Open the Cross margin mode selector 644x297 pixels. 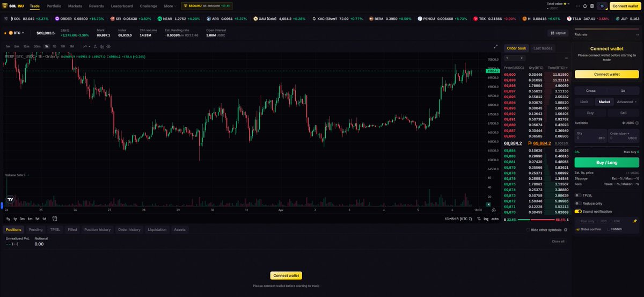pyautogui.click(x=591, y=90)
